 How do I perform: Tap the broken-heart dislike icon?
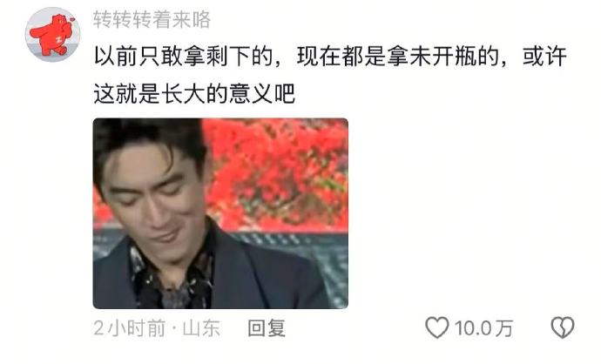[563, 327]
